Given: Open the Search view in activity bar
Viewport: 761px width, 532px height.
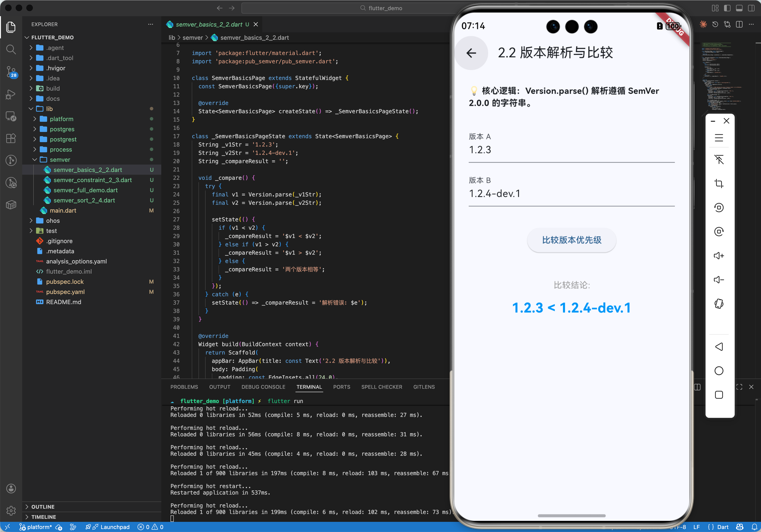Looking at the screenshot, I should (x=11, y=49).
